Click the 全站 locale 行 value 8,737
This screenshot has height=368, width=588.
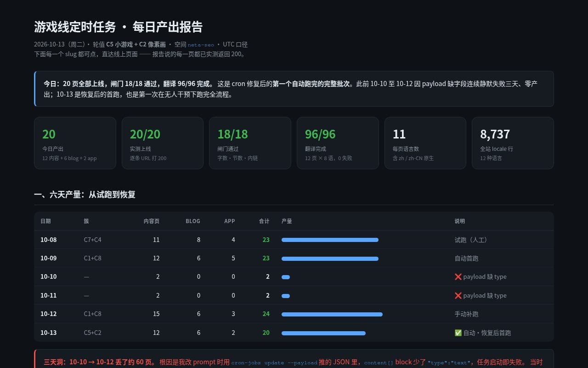pyautogui.click(x=495, y=134)
